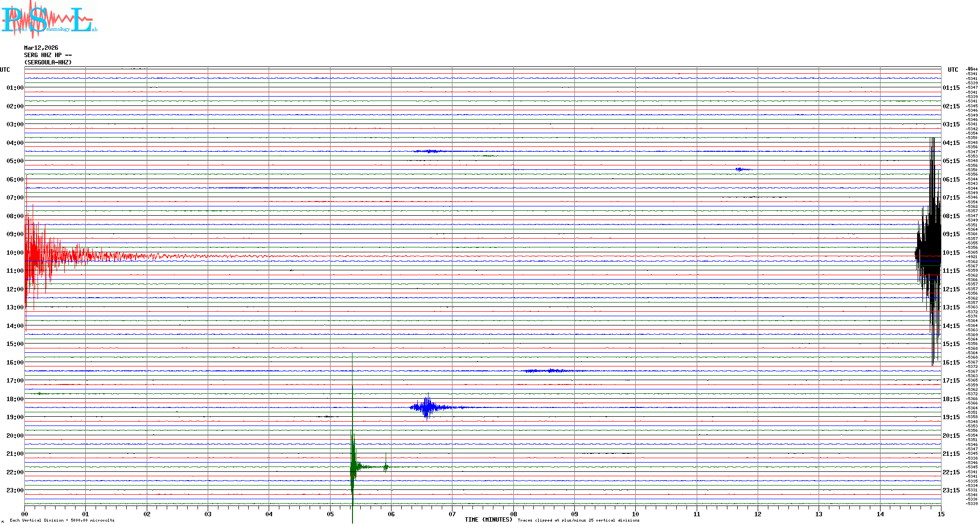This screenshot has width=980, height=527.
Task: Click the Mar12,2026 date label
Action: tap(41, 48)
